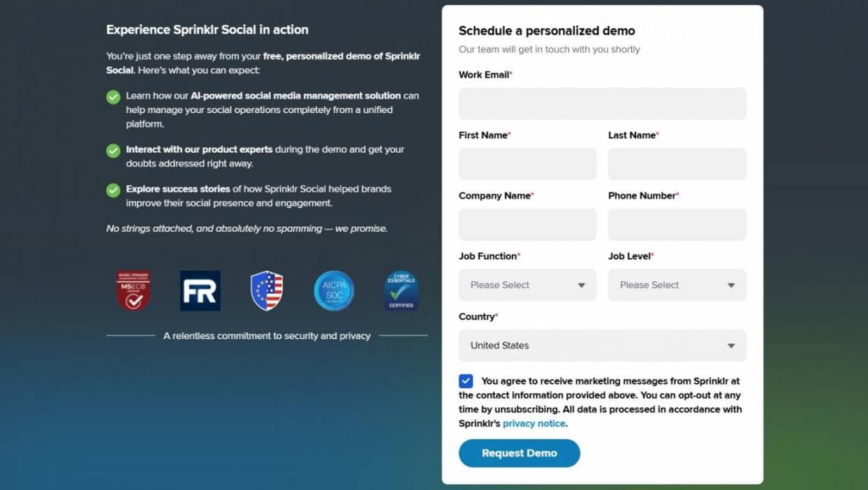Image resolution: width=868 pixels, height=490 pixels.
Task: Click the Cyber Essentials Certified badge
Action: tap(402, 290)
